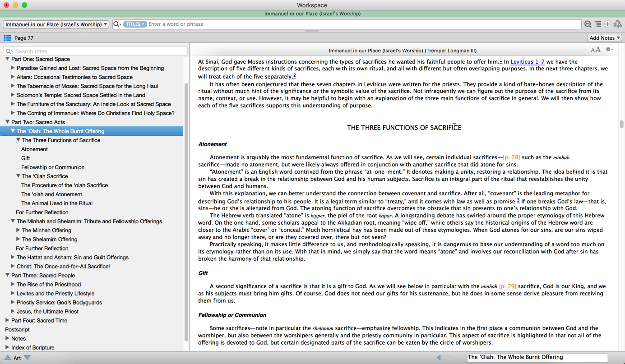625x364 pixels.
Task: Open the Immanuel in our Place module selector
Action: click(x=56, y=24)
